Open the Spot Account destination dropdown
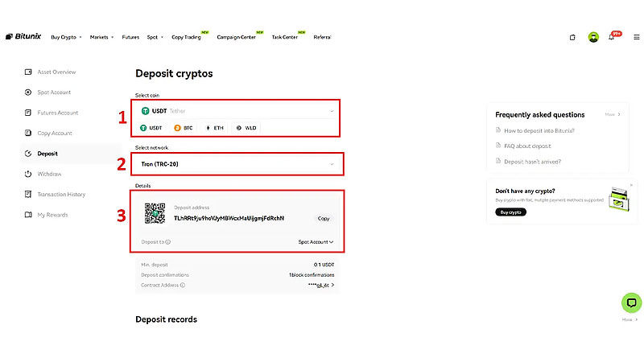 (316, 242)
